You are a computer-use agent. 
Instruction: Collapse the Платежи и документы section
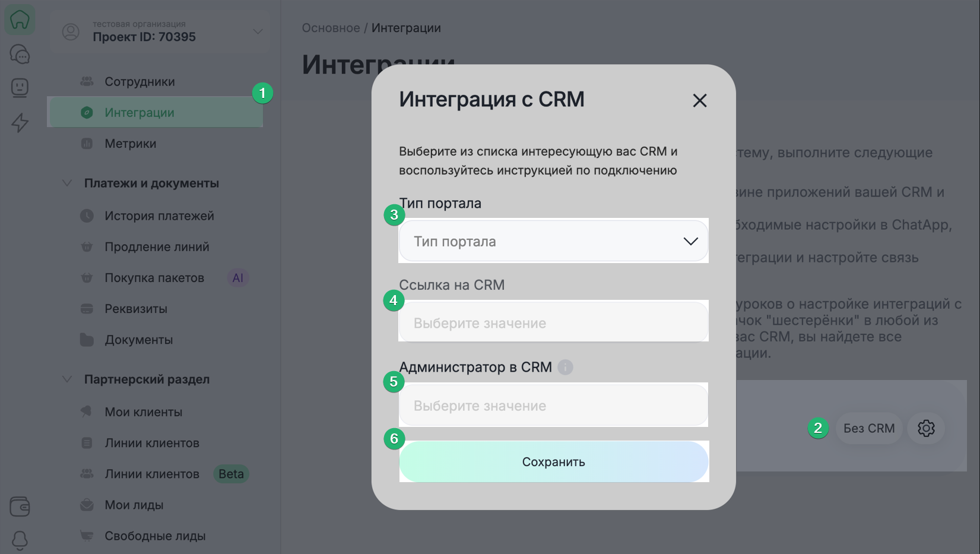[x=67, y=183]
